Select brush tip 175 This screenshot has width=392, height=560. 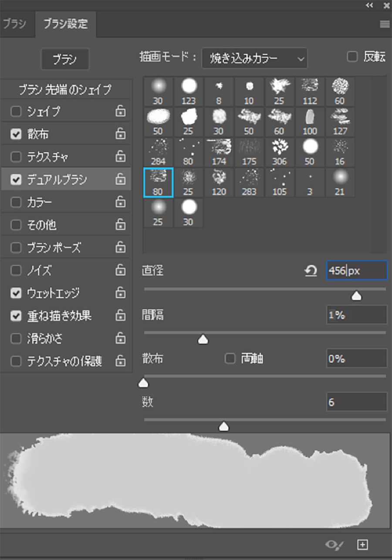pyautogui.click(x=249, y=152)
